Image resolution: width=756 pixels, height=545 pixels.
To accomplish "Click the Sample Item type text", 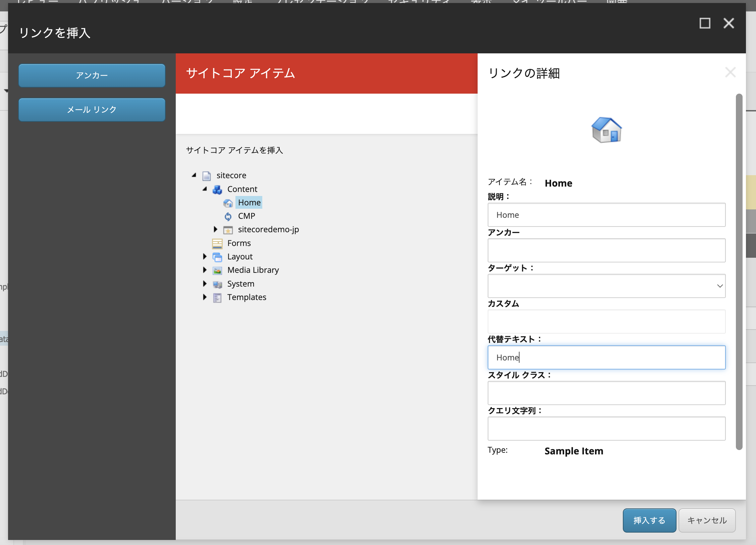I will pos(574,451).
